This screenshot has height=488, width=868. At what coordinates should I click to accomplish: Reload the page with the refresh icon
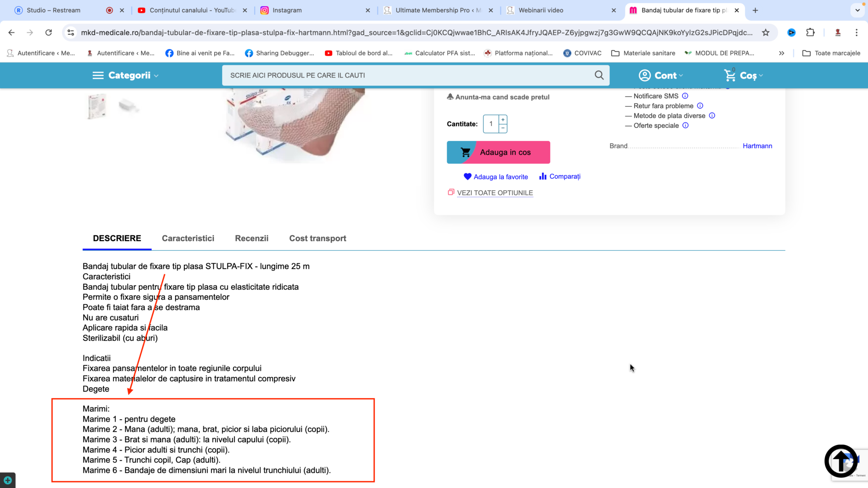49,33
